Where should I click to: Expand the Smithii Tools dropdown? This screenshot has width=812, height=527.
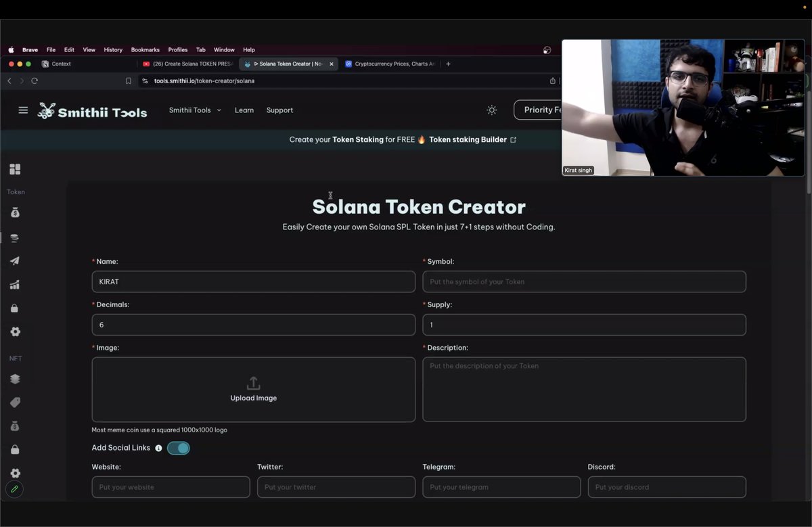pos(195,110)
